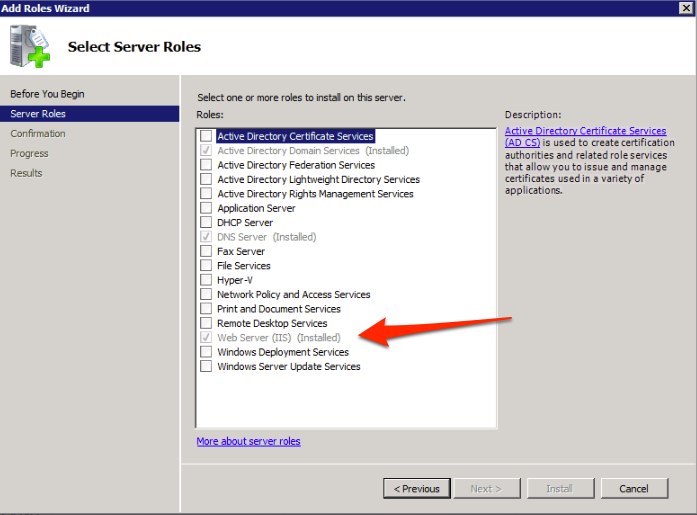Tick the Hyper-V checkbox
This screenshot has width=697, height=515.
click(x=206, y=280)
